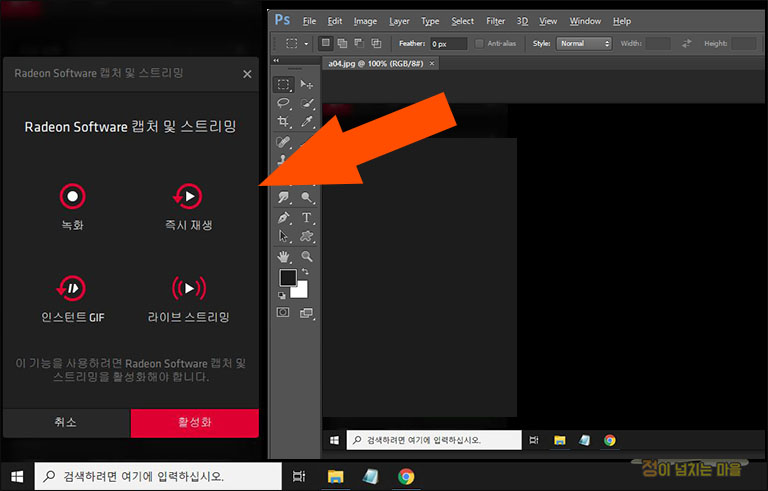Open the View menu
This screenshot has height=491, width=768.
(548, 21)
